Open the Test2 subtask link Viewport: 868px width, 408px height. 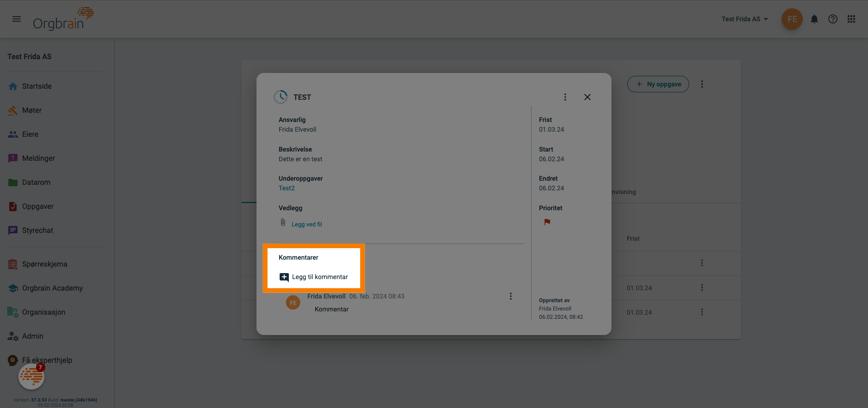click(x=287, y=188)
